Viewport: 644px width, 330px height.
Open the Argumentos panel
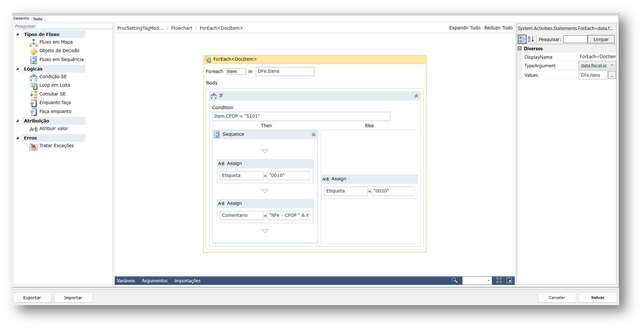[x=155, y=281]
